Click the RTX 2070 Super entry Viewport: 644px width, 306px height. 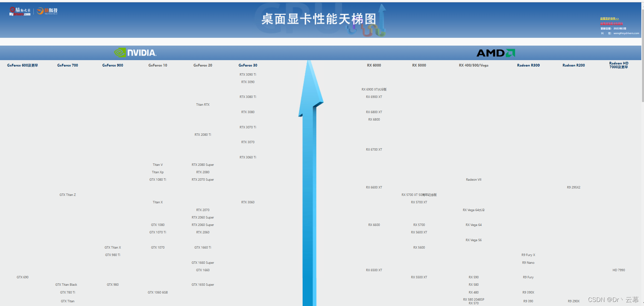[x=203, y=180]
